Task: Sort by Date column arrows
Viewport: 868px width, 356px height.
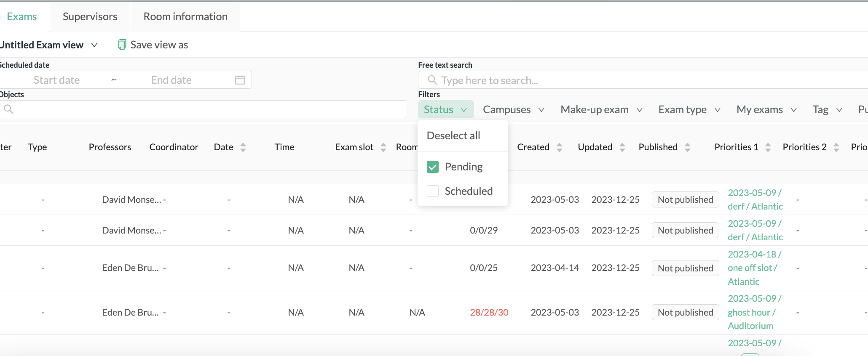Action: tap(243, 147)
